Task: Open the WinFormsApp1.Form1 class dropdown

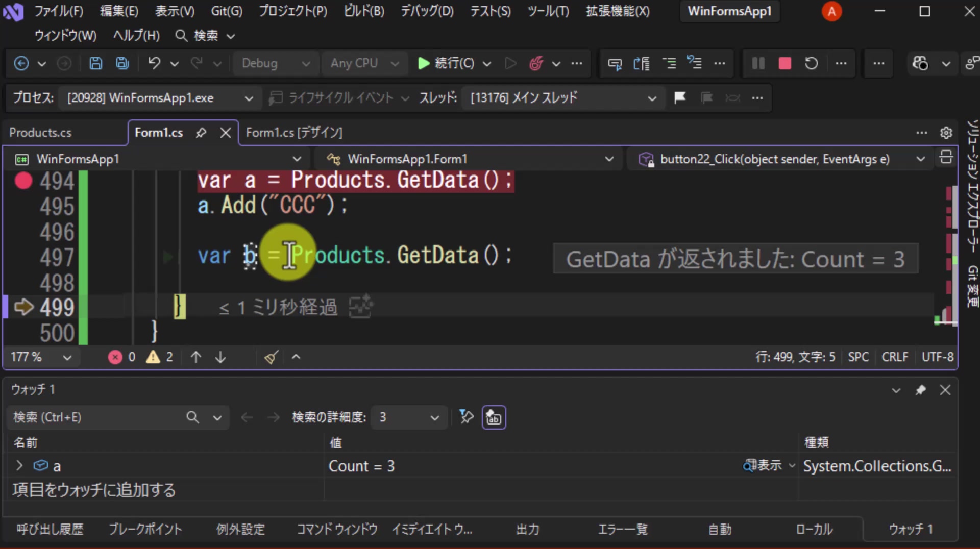Action: pos(470,159)
